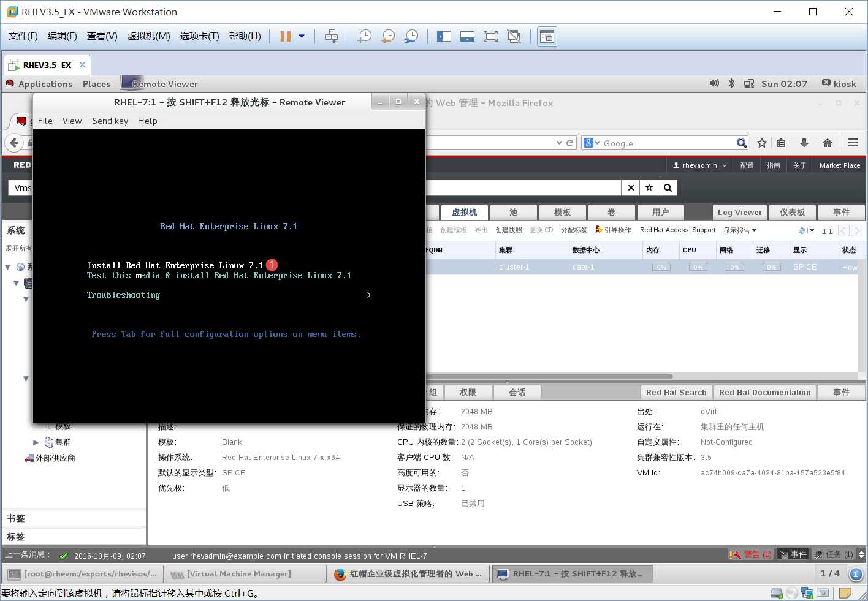Screen dimensions: 868x601
Task: Reload the page in Firefox
Action: (x=570, y=143)
